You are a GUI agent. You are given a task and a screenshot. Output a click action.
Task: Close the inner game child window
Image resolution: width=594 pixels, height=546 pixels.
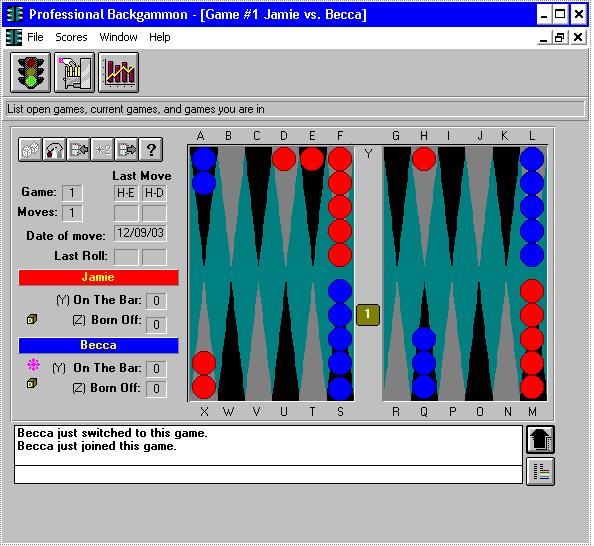(578, 38)
